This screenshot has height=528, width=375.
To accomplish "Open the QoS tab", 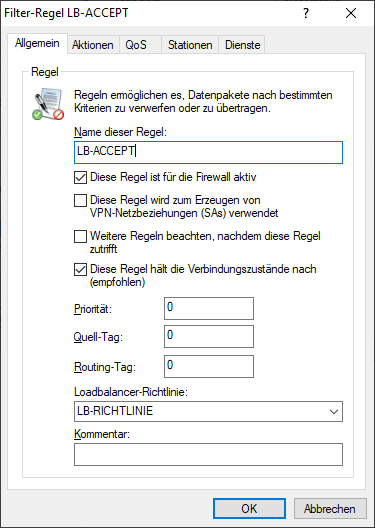I will click(x=136, y=45).
